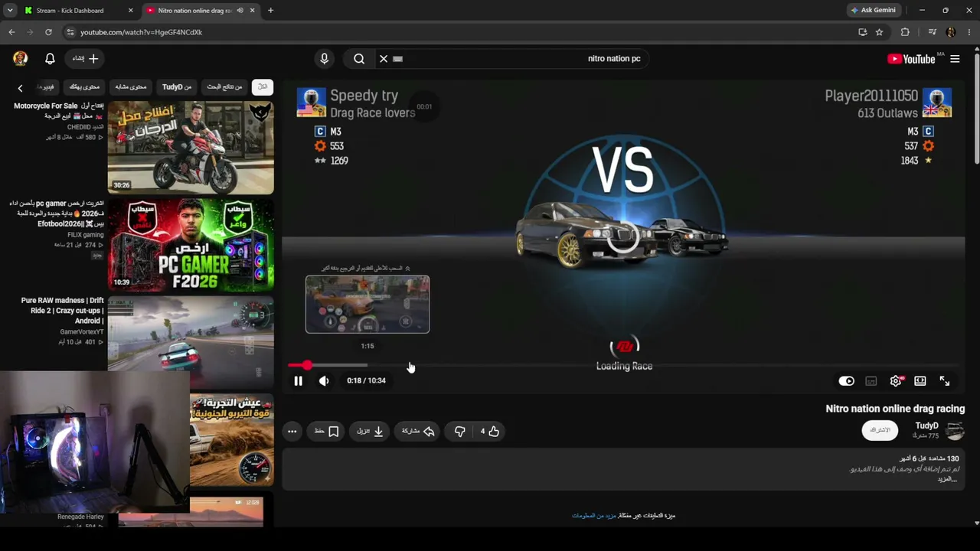The height and width of the screenshot is (551, 980).
Task: Mute the video volume
Action: click(324, 380)
